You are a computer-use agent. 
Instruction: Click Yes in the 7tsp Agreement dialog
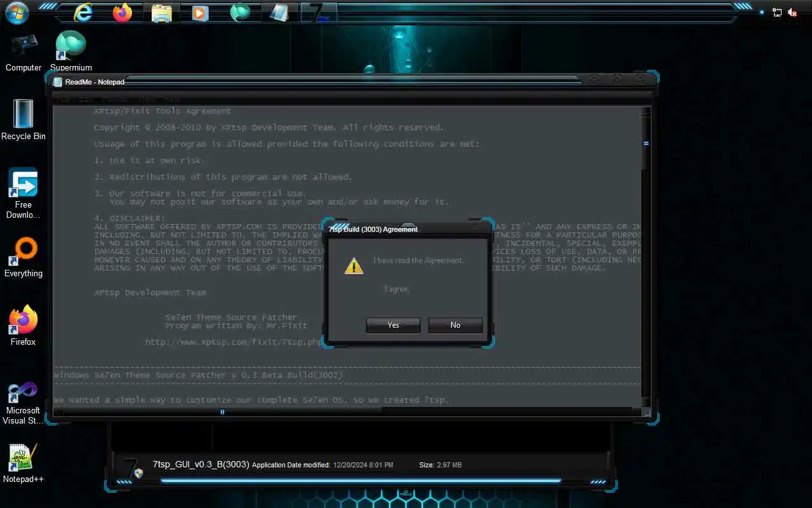click(393, 325)
